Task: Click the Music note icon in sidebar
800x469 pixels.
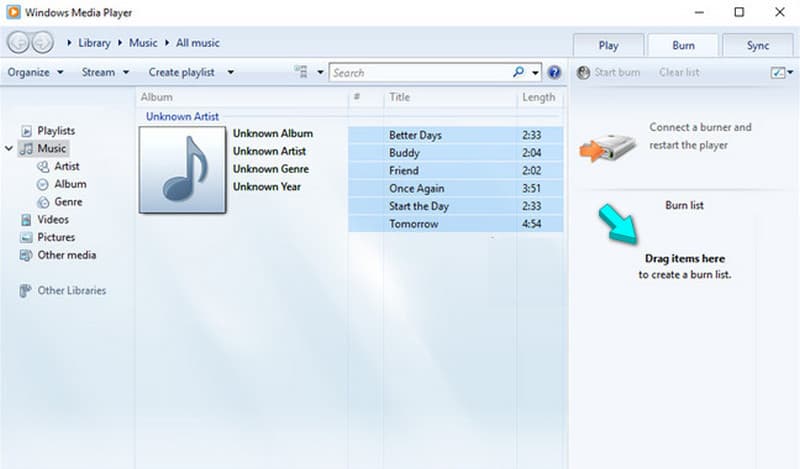Action: [26, 149]
